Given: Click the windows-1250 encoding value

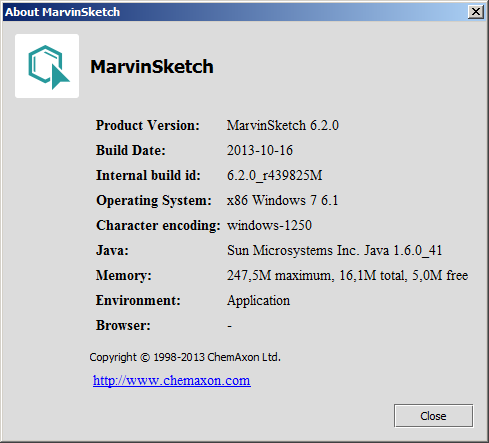Looking at the screenshot, I should [x=269, y=225].
